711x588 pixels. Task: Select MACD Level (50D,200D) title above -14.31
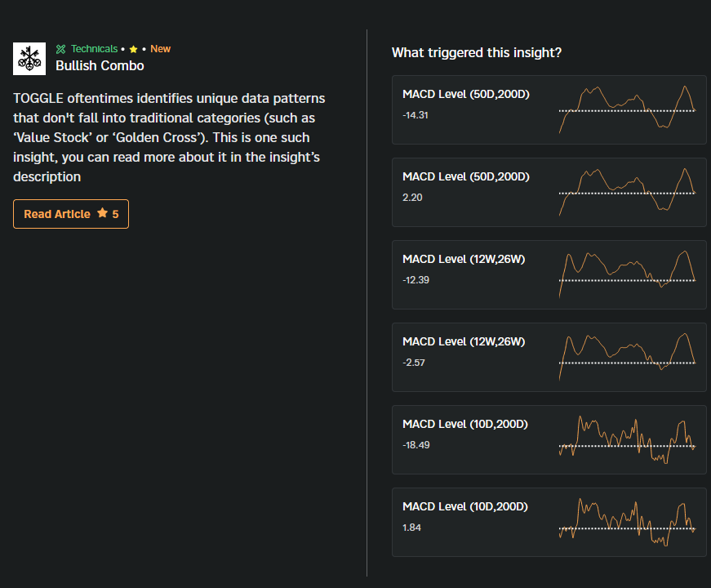(466, 94)
